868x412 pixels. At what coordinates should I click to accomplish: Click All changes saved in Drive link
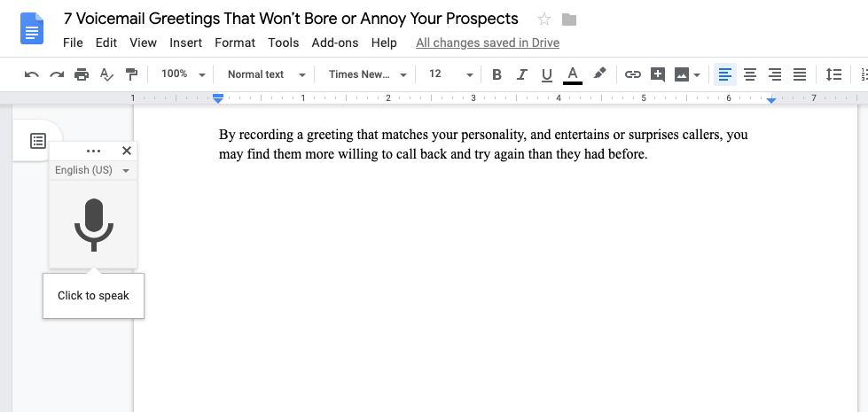pyautogui.click(x=488, y=43)
